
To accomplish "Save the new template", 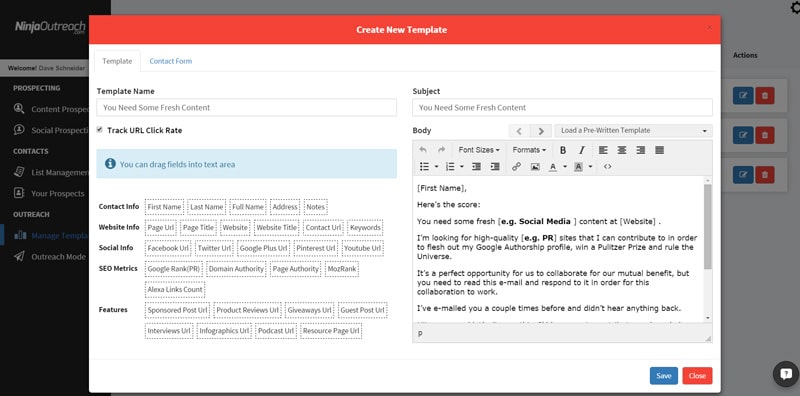I will tap(663, 376).
